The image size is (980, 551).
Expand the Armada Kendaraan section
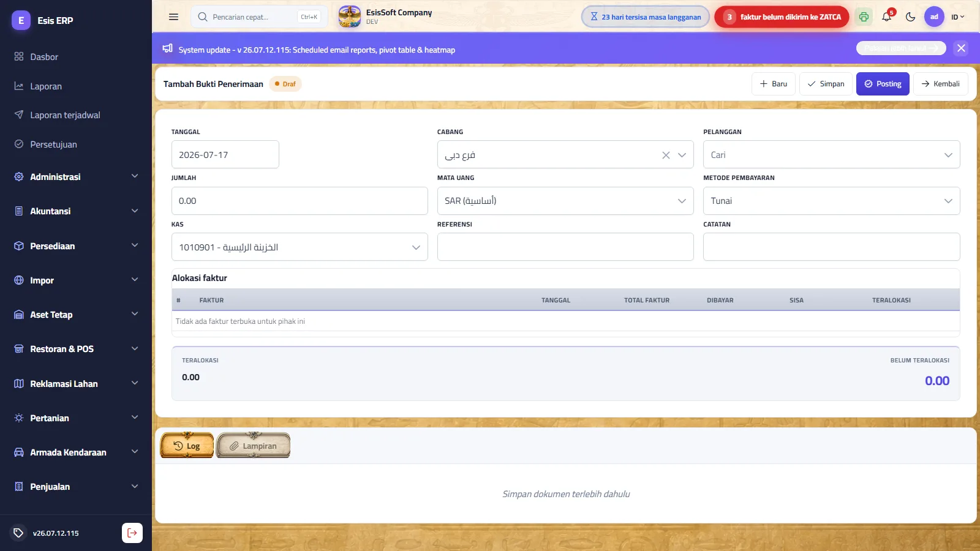(x=76, y=452)
